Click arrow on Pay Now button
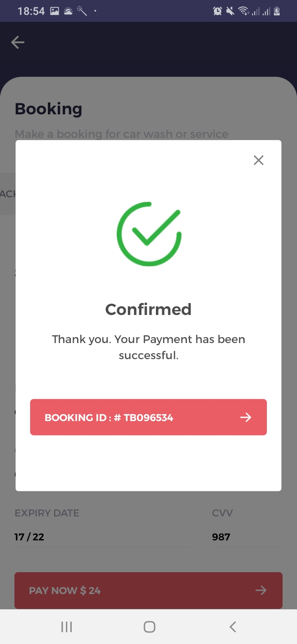Viewport: 297px width, 644px height. coord(261,590)
